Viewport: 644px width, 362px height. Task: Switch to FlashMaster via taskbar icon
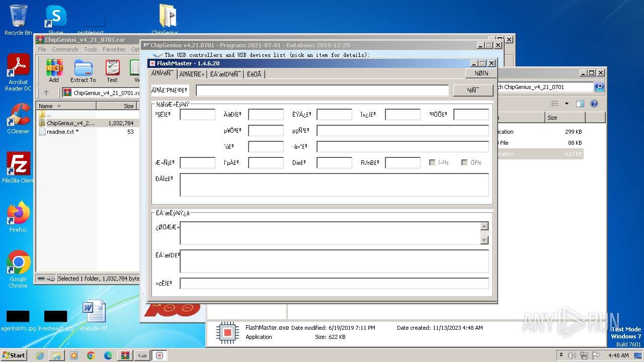[159, 355]
